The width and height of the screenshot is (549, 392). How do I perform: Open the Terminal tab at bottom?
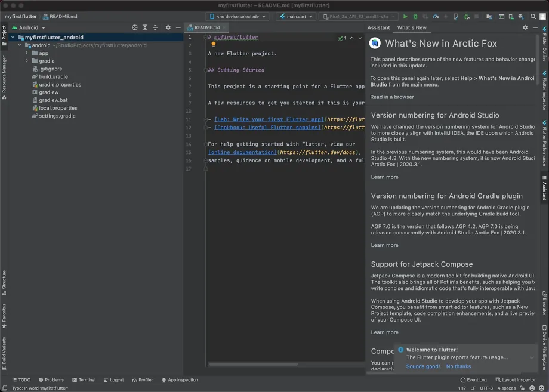84,379
